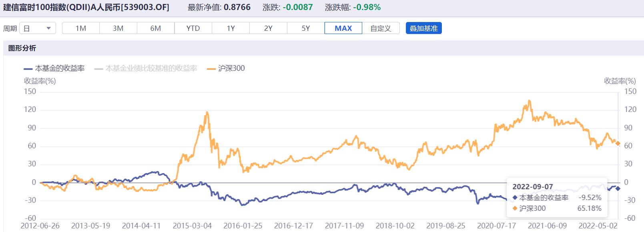Click the 图形分析 panel header
Screen dimensions: 644x232
point(22,48)
